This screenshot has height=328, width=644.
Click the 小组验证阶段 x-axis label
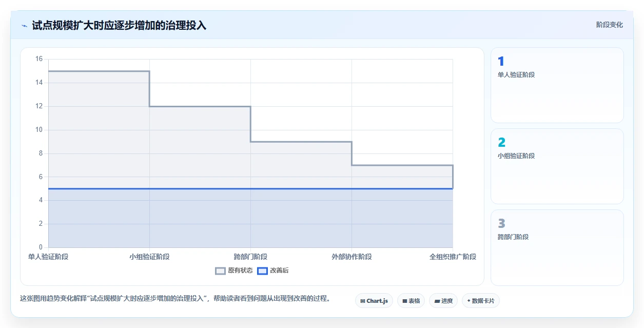point(149,257)
